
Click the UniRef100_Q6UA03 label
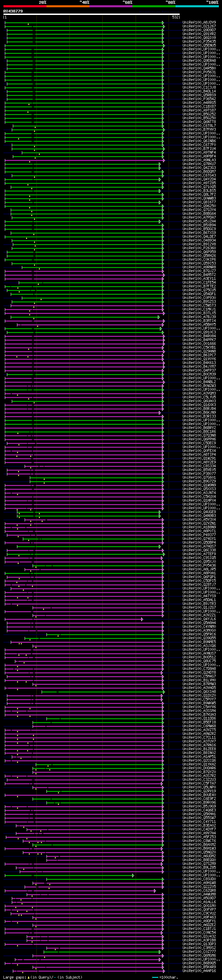coord(199,401)
